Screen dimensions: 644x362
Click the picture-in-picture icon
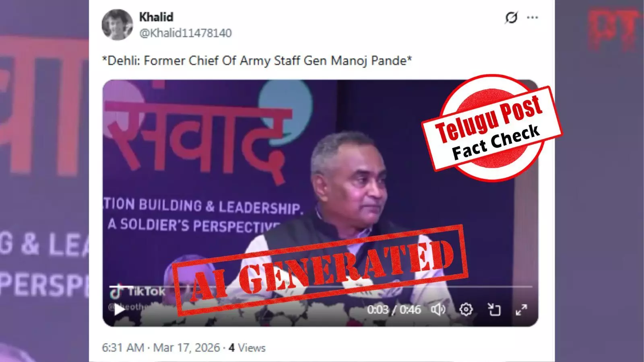[494, 309]
